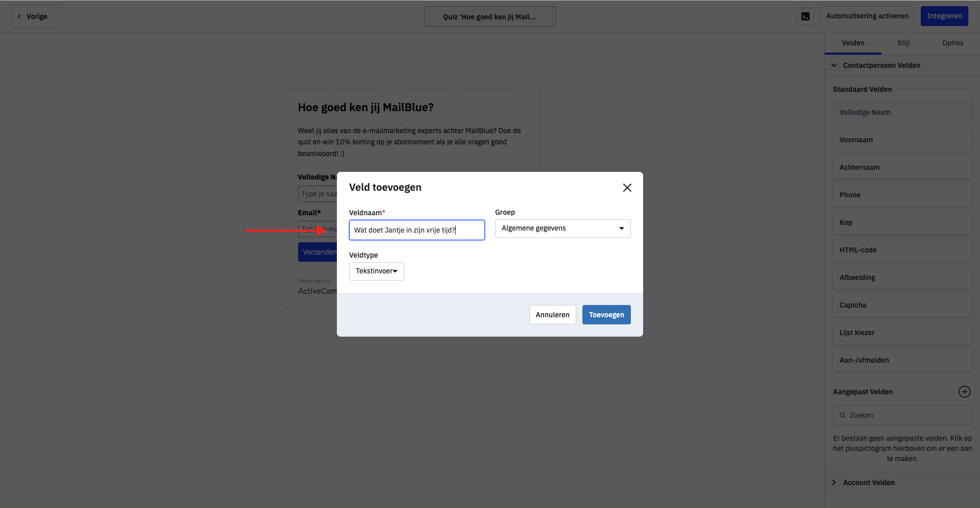Click the Toevoegen button
Image resolution: width=980 pixels, height=508 pixels.
(x=606, y=315)
